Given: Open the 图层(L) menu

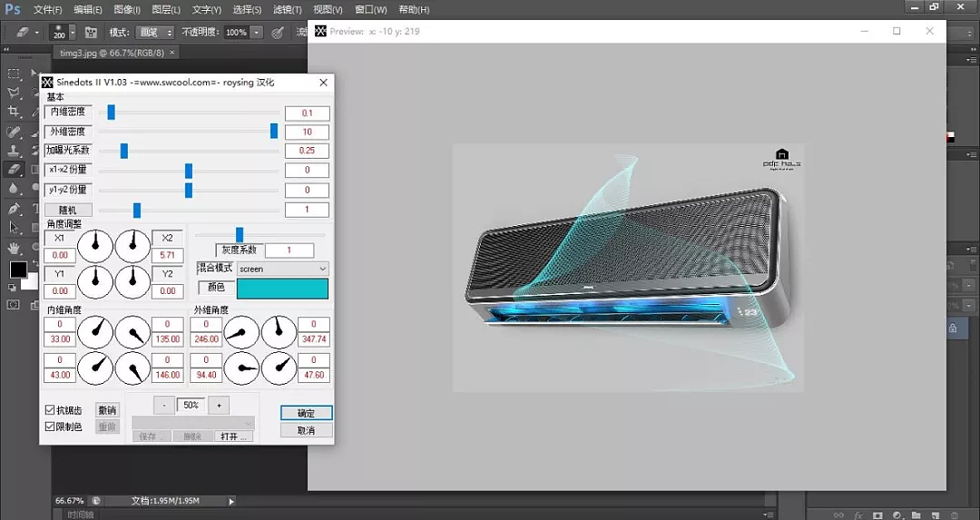Looking at the screenshot, I should click(x=166, y=9).
